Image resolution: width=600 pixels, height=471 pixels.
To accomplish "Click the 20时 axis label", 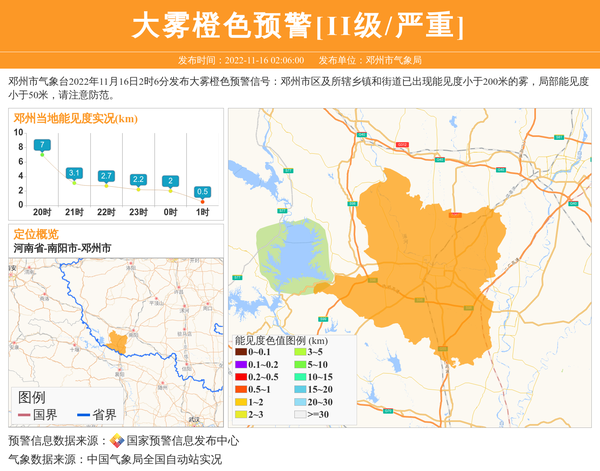I will click(42, 212).
